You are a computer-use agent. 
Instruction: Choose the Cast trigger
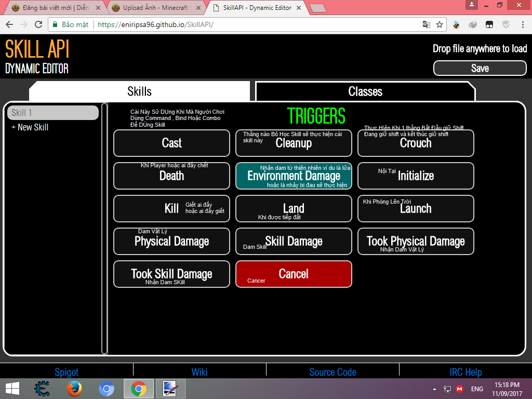[171, 143]
